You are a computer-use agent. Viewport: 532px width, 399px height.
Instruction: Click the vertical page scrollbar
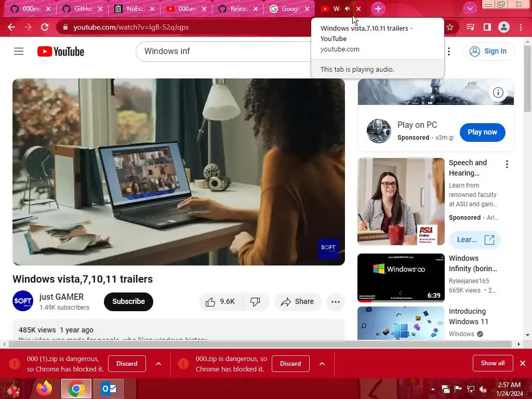[528, 79]
